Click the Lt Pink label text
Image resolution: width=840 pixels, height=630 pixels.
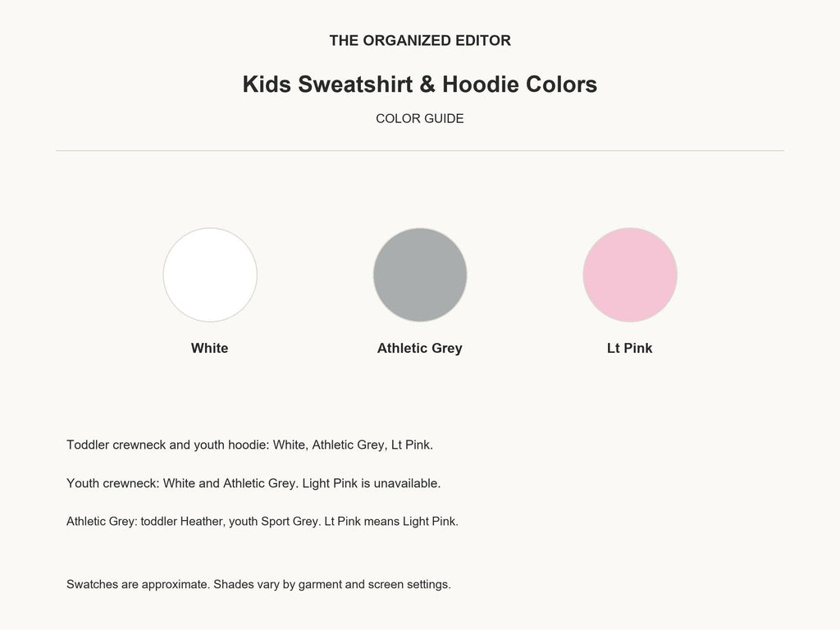click(629, 348)
